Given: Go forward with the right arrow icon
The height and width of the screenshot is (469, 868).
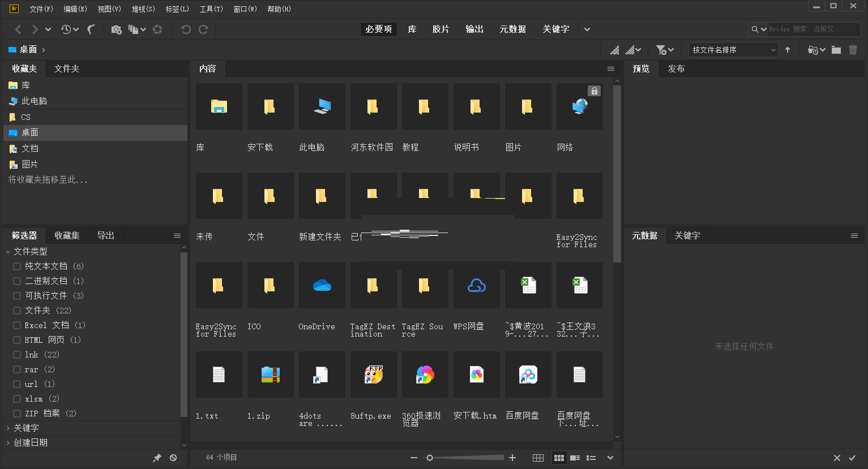Looking at the screenshot, I should pos(35,29).
